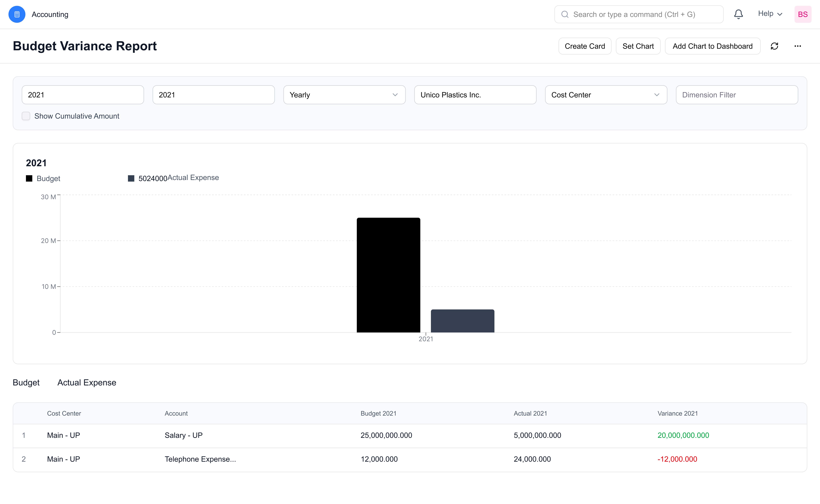Screen dimensions: 820x504
Task: Click the 2021 chart title
Action: click(36, 163)
